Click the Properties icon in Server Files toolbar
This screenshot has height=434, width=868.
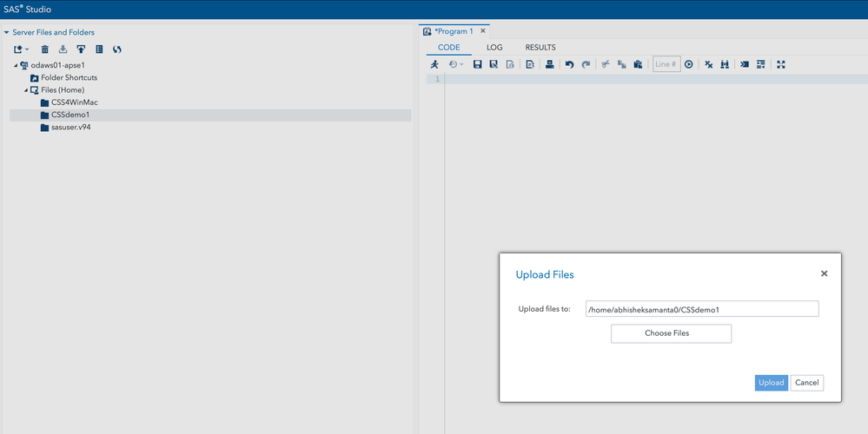(x=99, y=49)
